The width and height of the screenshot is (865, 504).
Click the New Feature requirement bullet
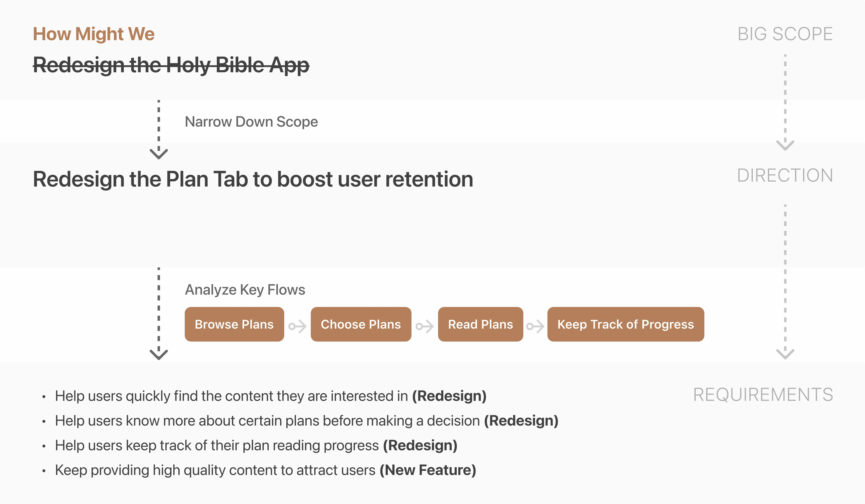pos(265,470)
